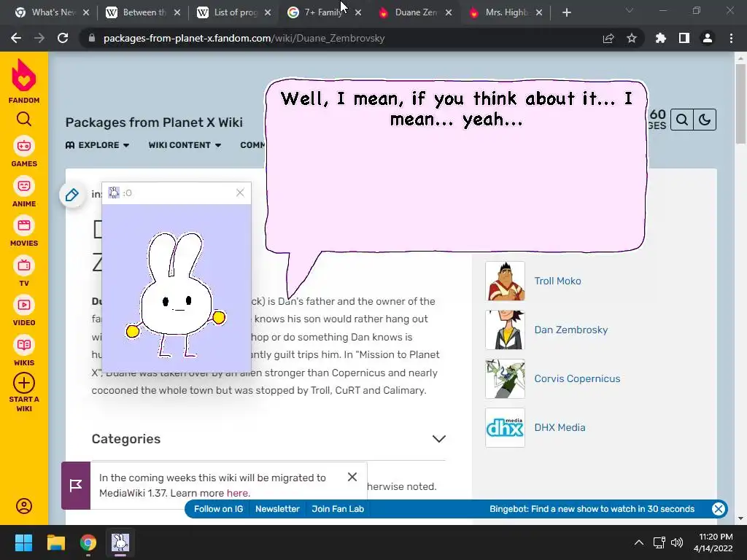Close the Duane Zen tab

[x=449, y=13]
